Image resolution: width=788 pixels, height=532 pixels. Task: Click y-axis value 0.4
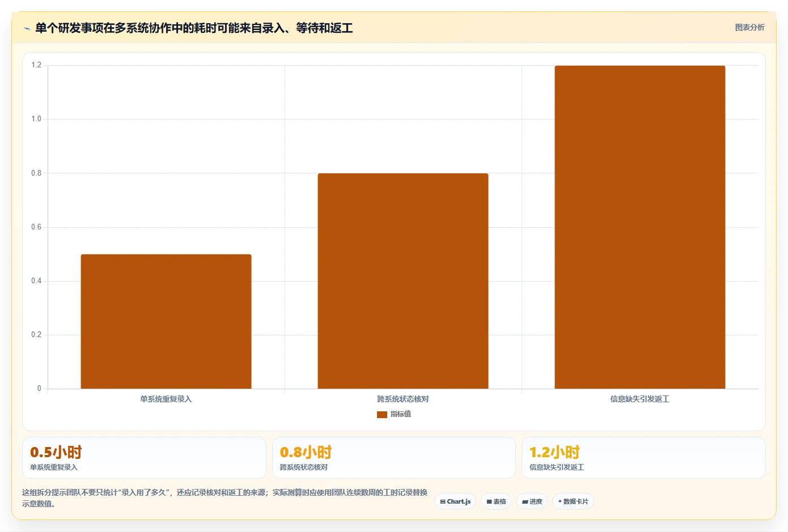click(36, 281)
